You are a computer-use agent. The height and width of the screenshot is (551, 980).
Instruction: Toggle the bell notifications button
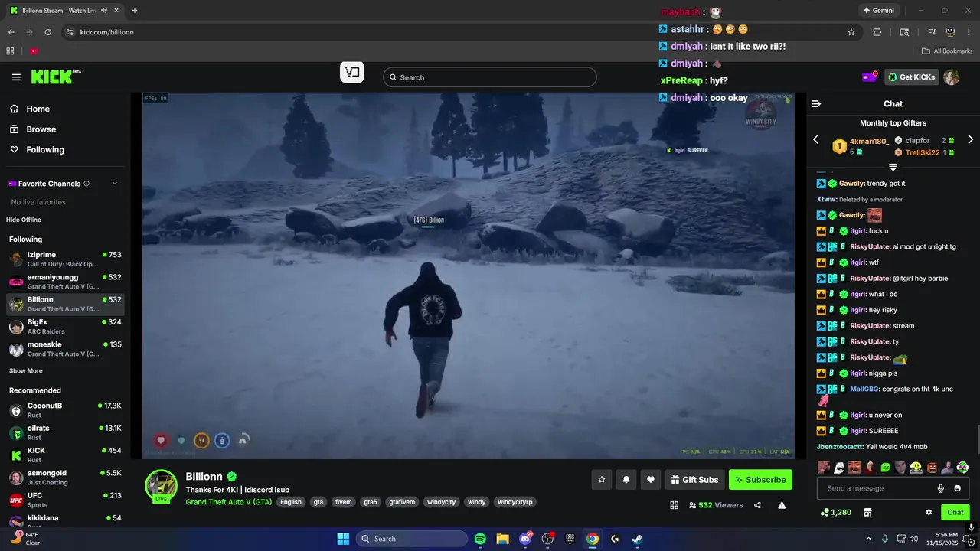[x=626, y=480]
